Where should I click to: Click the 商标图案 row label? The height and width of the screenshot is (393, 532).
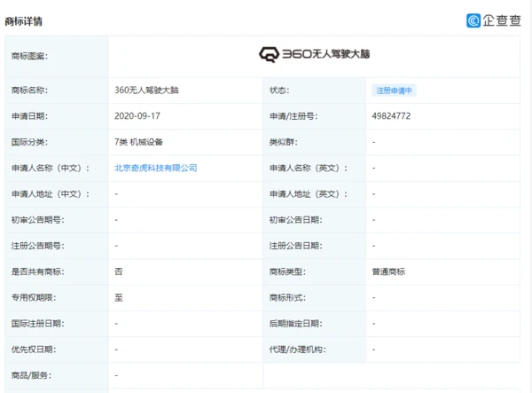[30, 56]
